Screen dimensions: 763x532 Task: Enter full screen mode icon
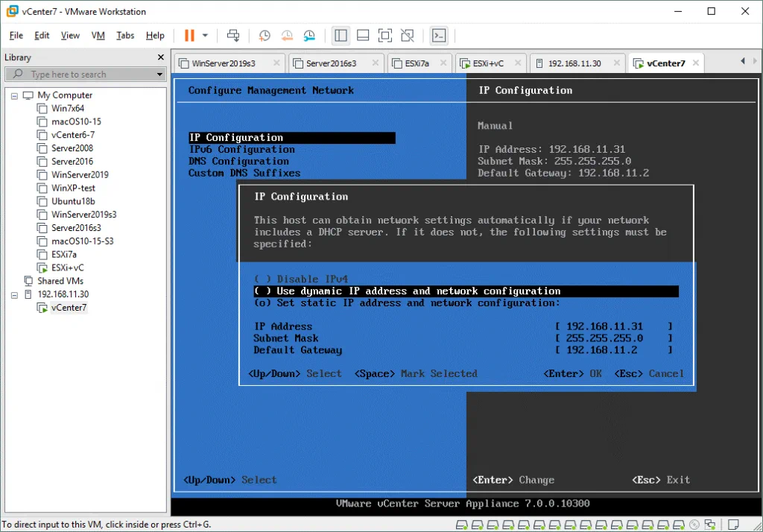pos(384,35)
